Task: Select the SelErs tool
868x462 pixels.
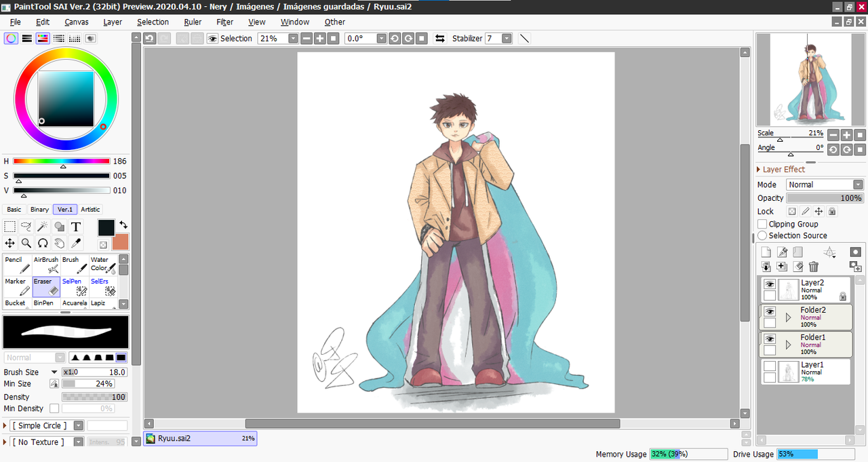Action: 103,286
